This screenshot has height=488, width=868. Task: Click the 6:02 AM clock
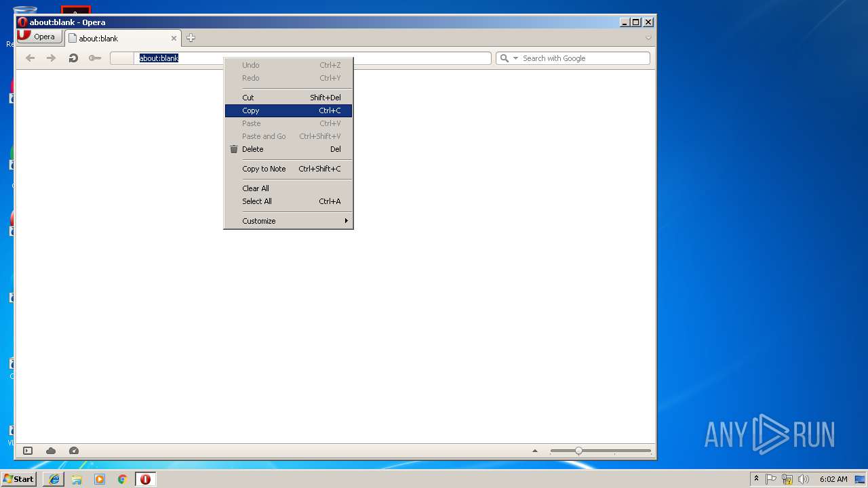tap(833, 479)
